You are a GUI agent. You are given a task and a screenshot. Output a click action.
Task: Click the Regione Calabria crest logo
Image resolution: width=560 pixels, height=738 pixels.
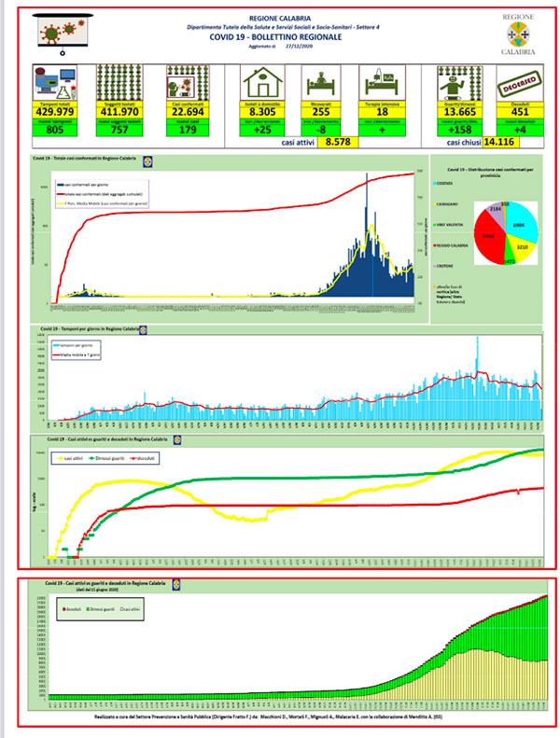click(x=518, y=35)
